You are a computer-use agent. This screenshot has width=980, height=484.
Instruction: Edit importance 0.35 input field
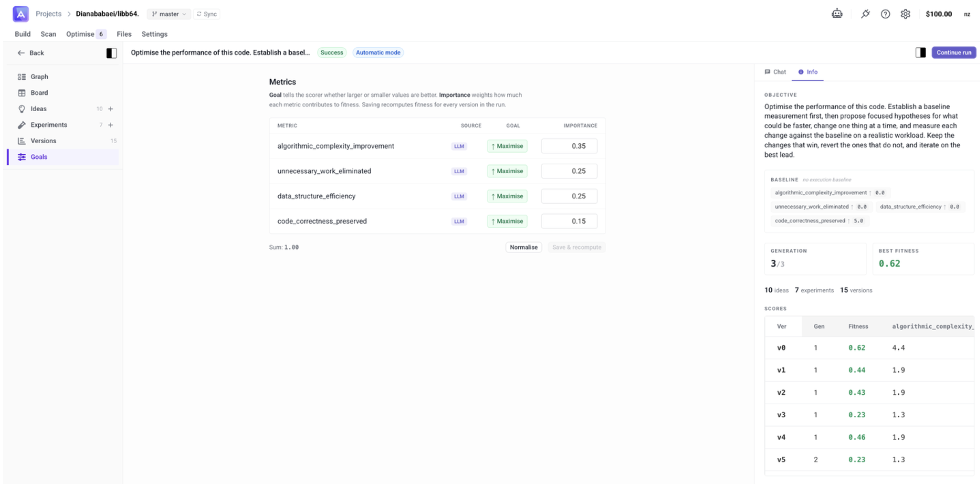pos(569,146)
